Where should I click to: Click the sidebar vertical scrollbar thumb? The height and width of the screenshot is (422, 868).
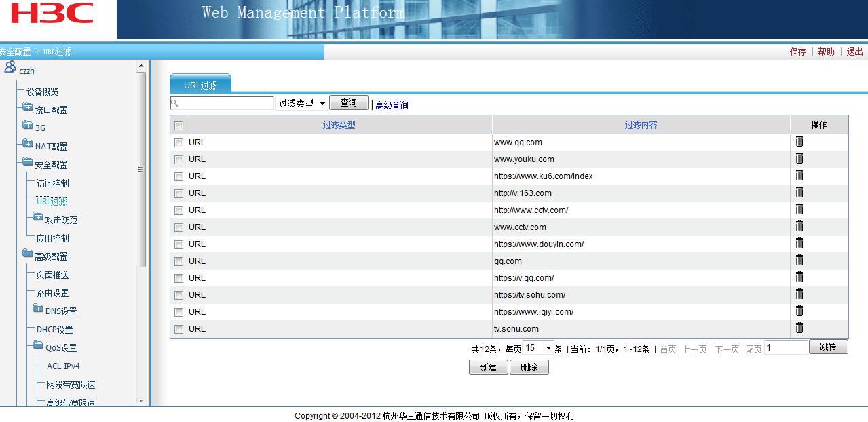click(x=141, y=170)
